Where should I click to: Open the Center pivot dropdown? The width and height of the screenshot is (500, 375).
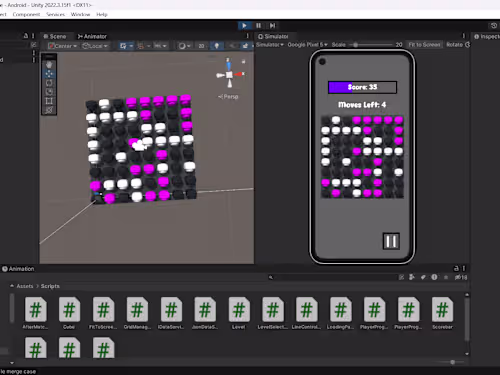coord(62,46)
